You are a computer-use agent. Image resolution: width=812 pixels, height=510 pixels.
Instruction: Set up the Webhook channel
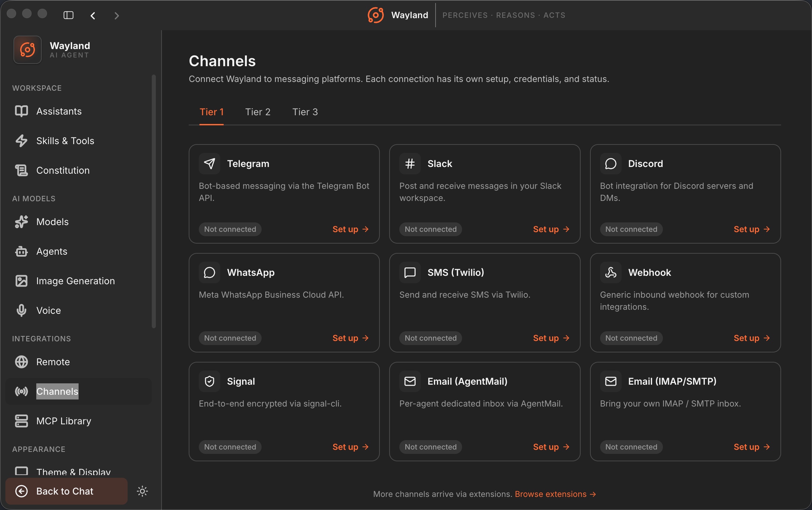(x=752, y=338)
